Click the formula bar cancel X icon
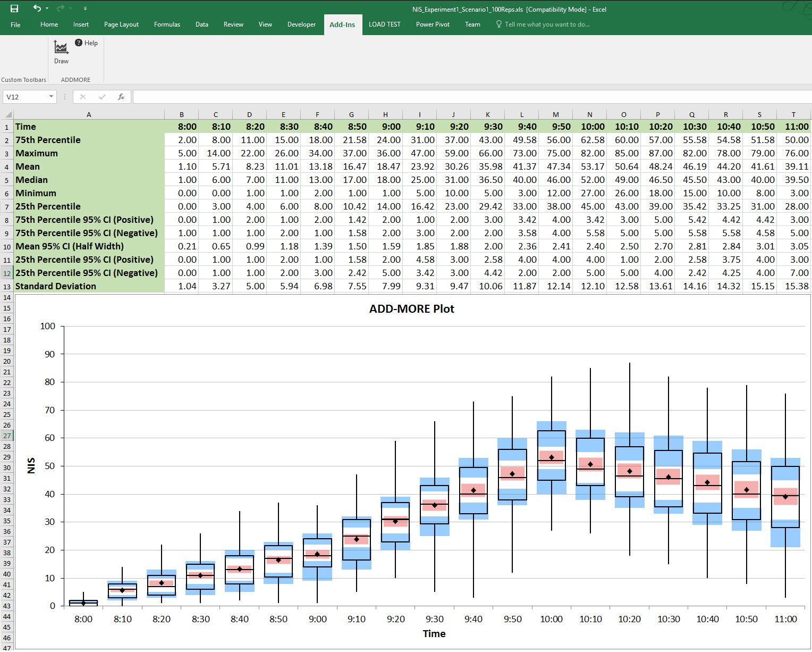812x652 pixels. point(83,97)
